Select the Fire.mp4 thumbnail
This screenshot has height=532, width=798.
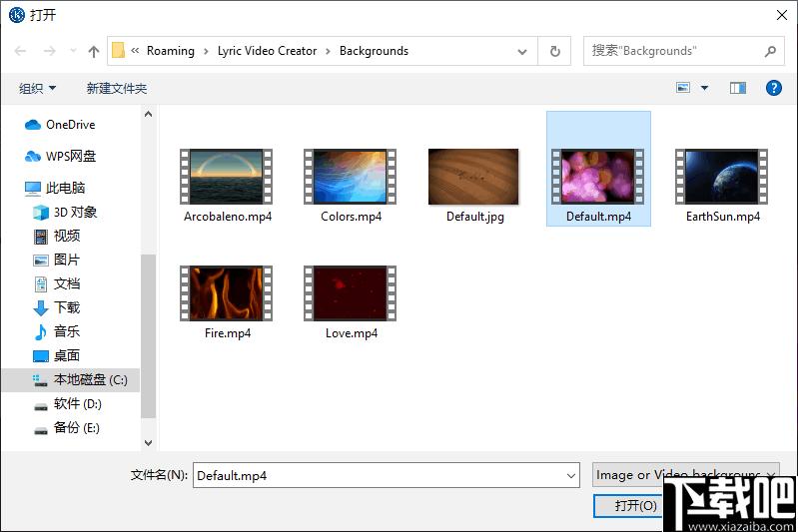[x=227, y=293]
